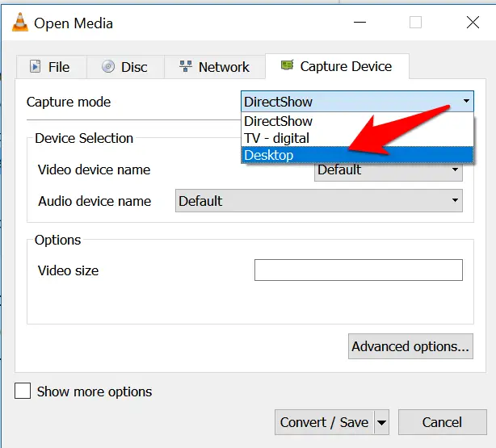Choose TV - digital capture mode
This screenshot has height=448, width=496.
[357, 138]
